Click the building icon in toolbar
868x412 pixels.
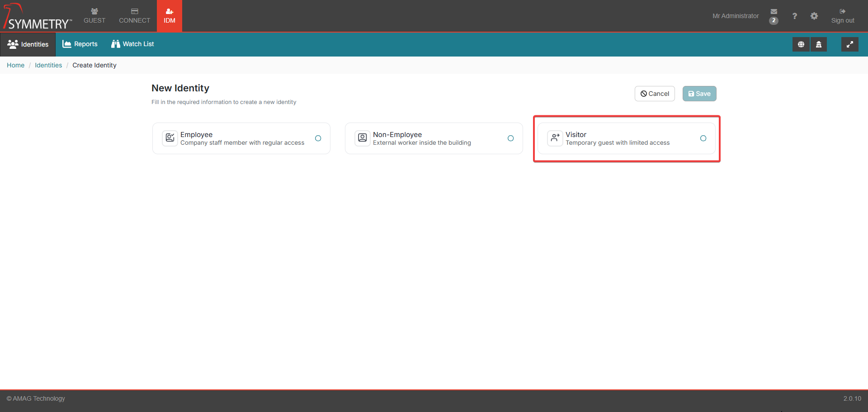(x=818, y=44)
